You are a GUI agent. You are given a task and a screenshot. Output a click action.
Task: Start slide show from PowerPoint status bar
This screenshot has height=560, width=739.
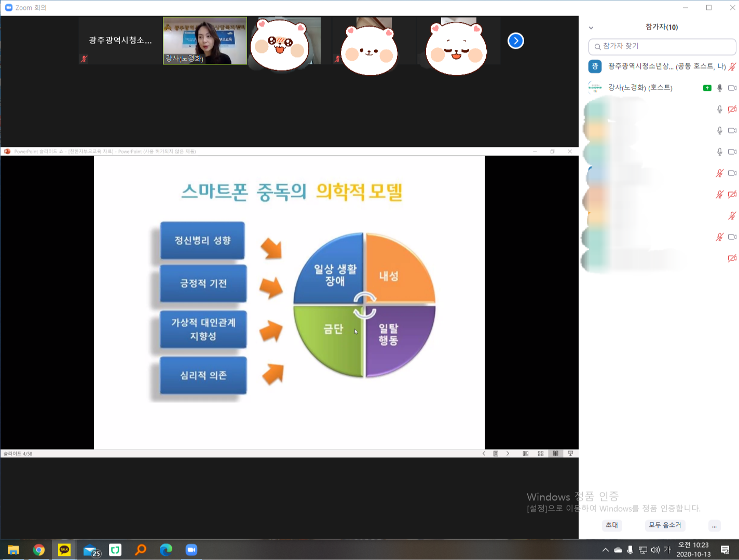point(570,454)
